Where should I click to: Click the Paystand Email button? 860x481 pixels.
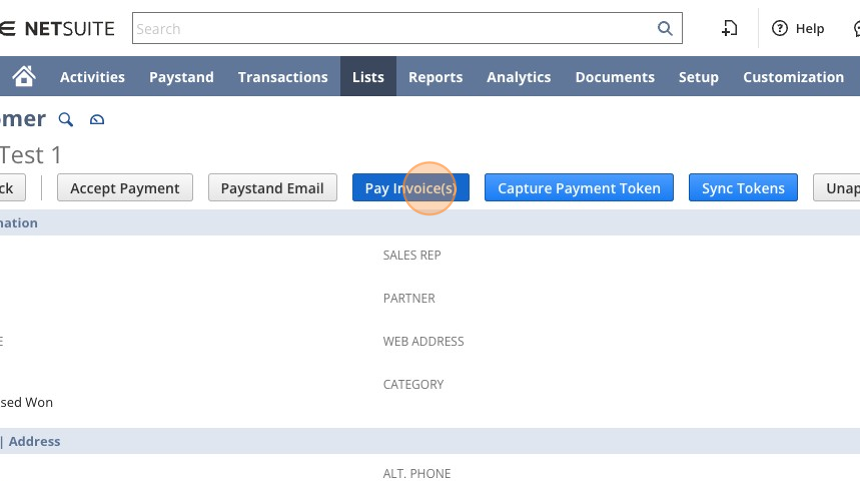[273, 188]
